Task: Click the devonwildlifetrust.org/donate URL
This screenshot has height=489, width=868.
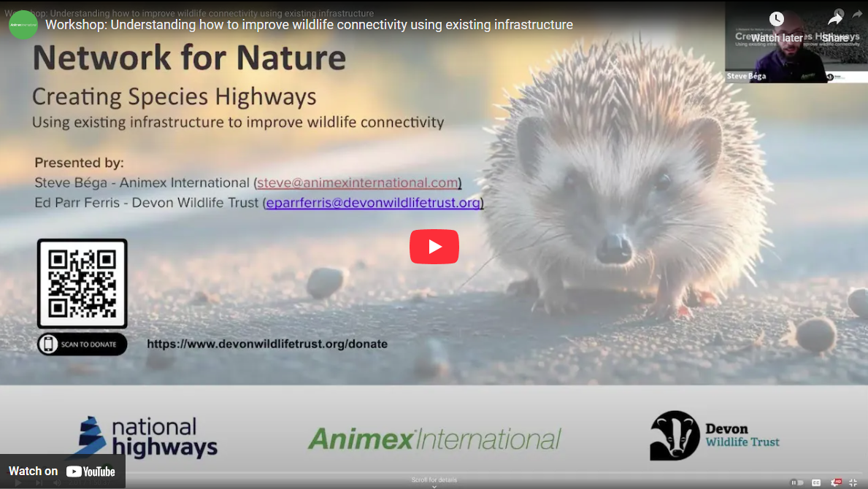Action: point(266,344)
